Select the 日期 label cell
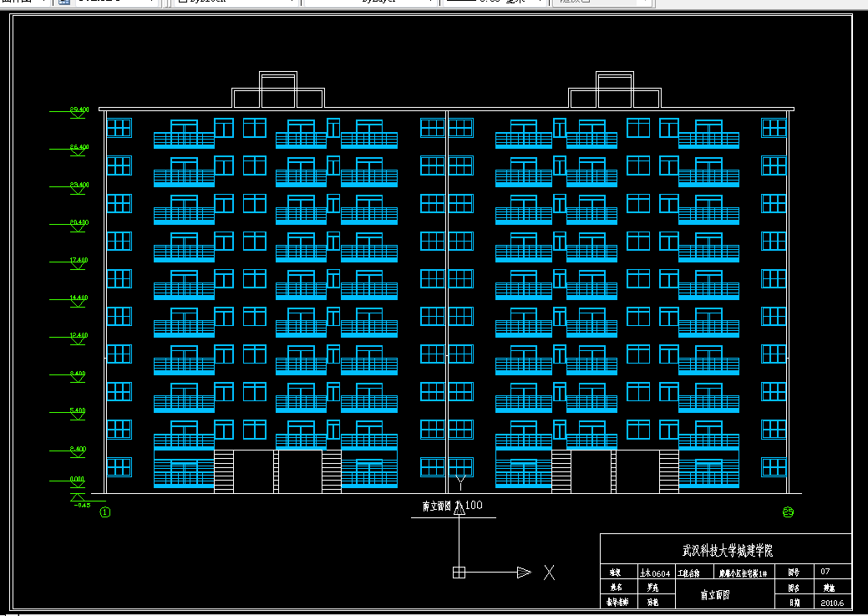 click(794, 603)
